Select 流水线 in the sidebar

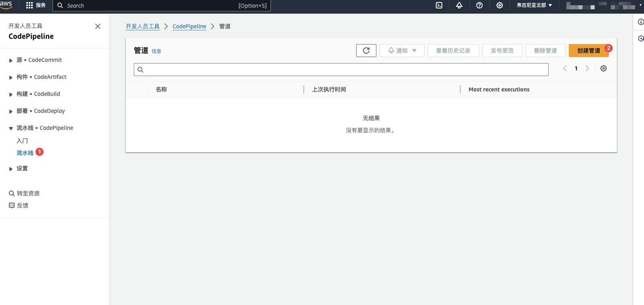click(x=25, y=153)
